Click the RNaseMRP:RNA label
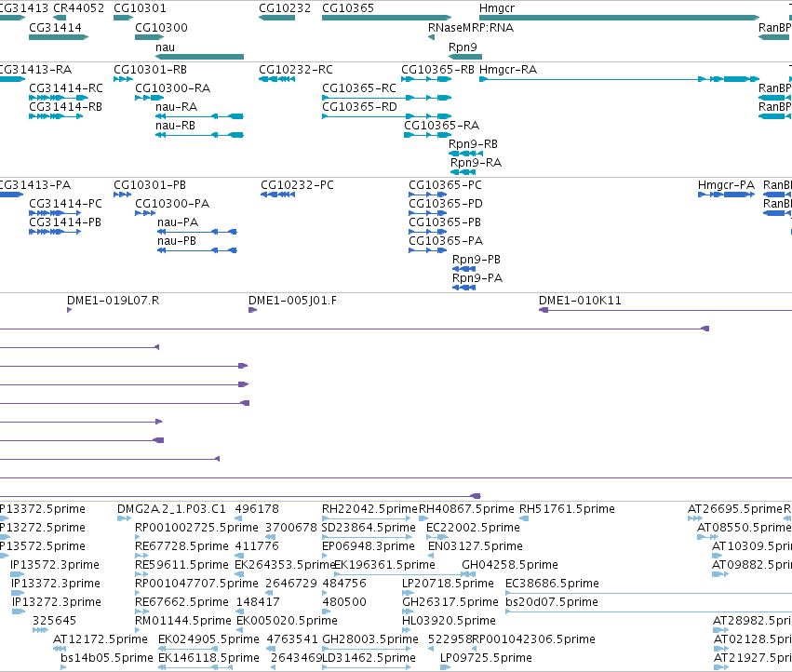The width and height of the screenshot is (792, 672). point(471,28)
